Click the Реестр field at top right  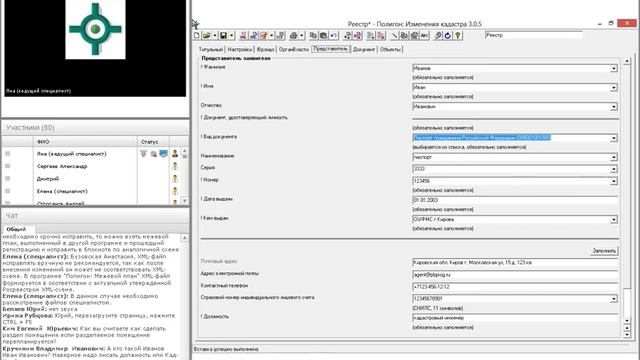pyautogui.click(x=533, y=35)
